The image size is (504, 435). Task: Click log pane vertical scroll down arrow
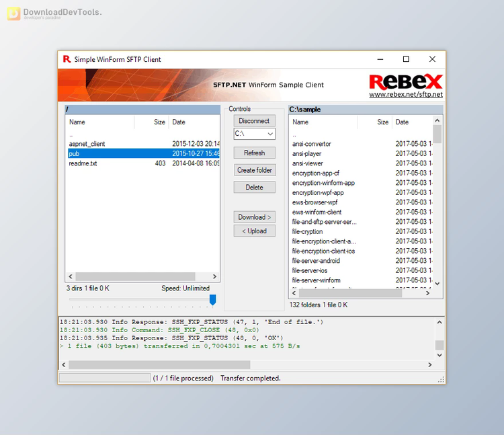tap(439, 355)
